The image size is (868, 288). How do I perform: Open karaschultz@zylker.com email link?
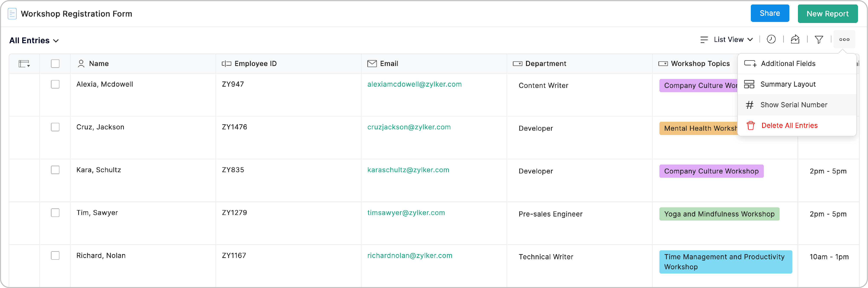(408, 170)
